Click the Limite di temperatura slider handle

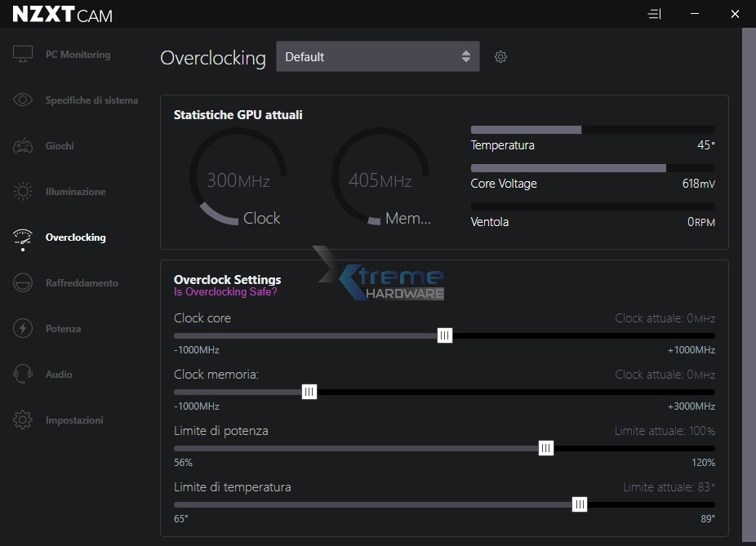(580, 504)
